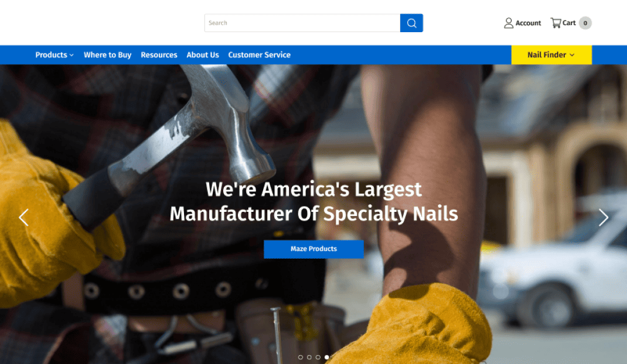627x364 pixels.
Task: Open the Resources menu item
Action: pyautogui.click(x=159, y=55)
